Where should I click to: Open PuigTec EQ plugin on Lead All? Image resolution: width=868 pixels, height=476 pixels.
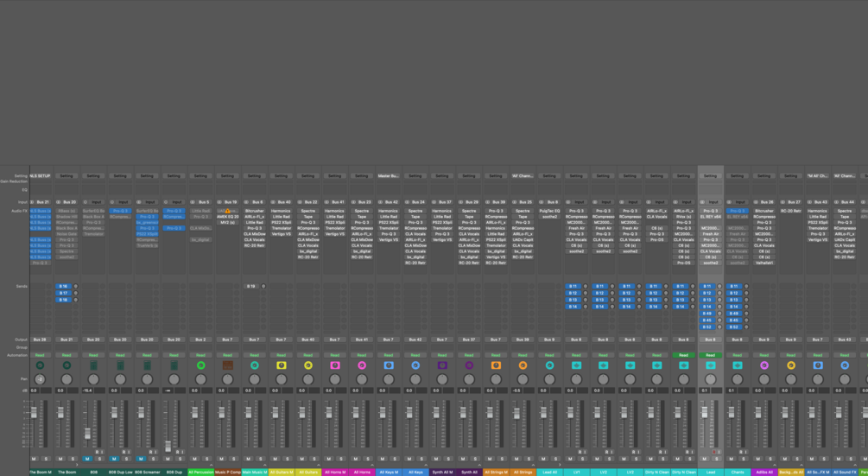click(x=549, y=211)
